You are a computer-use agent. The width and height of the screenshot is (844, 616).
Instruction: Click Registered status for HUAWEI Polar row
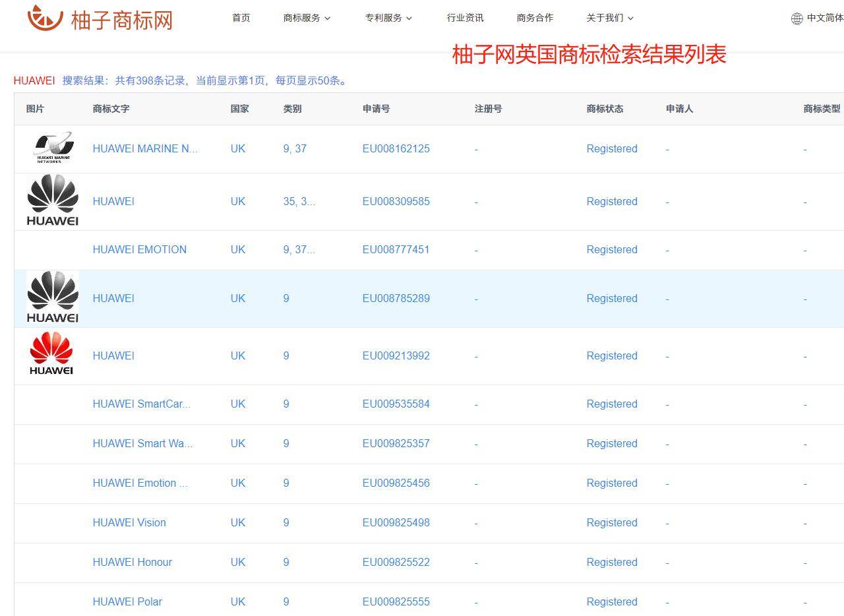pos(612,601)
